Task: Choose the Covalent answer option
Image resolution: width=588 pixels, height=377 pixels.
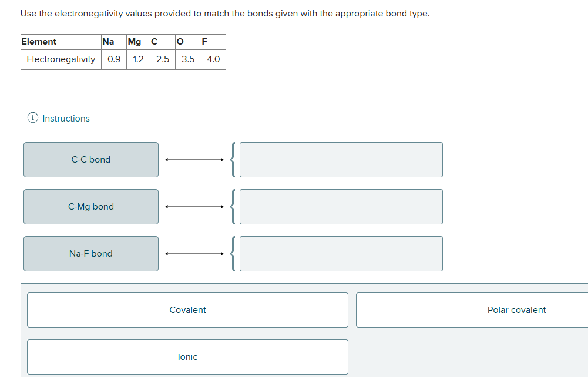Action: (187, 309)
